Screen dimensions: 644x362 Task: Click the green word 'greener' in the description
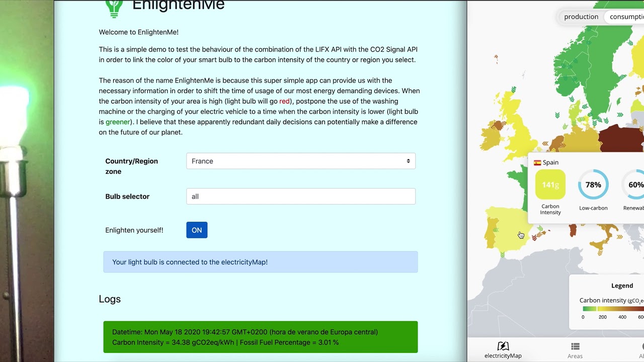(x=118, y=122)
